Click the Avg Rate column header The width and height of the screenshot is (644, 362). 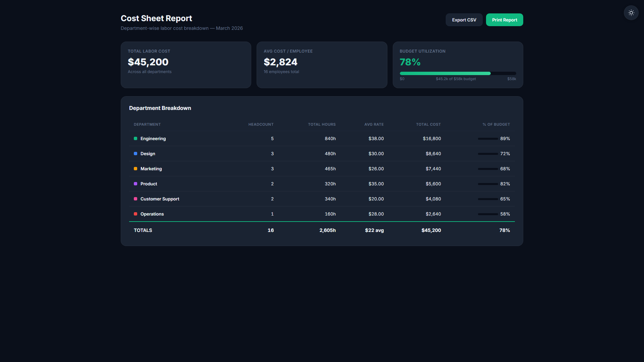tap(374, 124)
